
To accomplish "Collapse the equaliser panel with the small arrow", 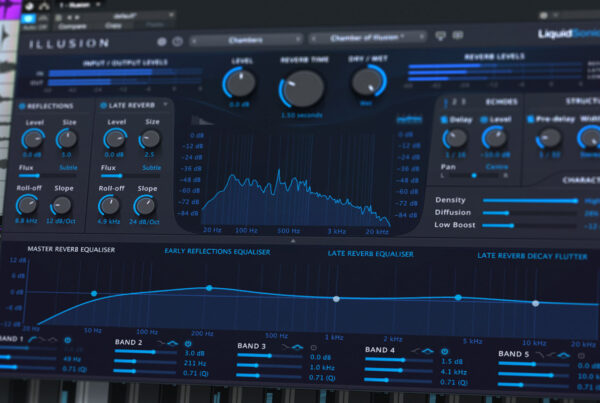I will click(293, 241).
